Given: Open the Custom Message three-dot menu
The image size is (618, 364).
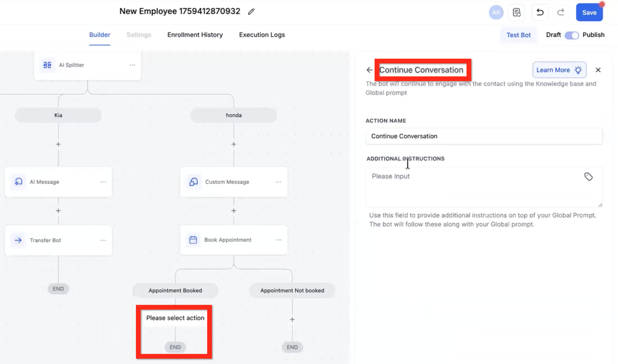Looking at the screenshot, I should coord(278,182).
